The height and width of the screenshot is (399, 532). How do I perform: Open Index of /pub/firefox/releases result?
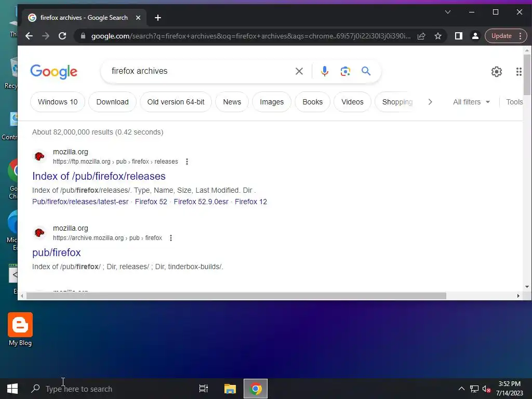pos(99,176)
